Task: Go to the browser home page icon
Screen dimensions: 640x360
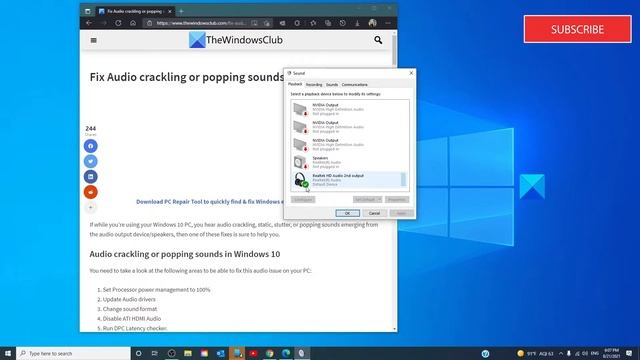Action: tap(133, 23)
